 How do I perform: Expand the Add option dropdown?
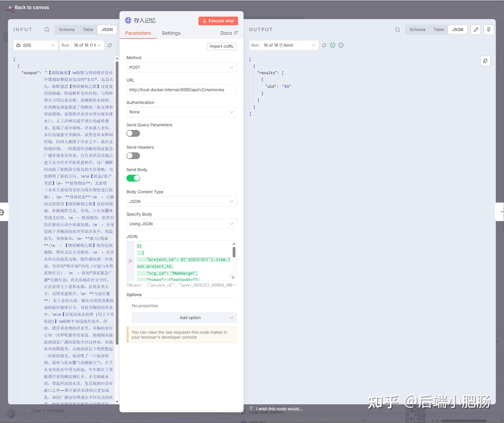click(184, 317)
